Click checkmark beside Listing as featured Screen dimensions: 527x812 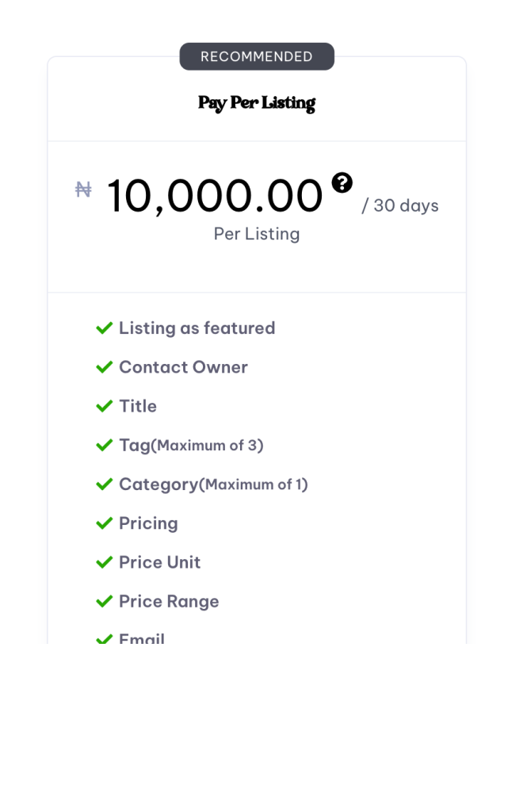click(104, 328)
